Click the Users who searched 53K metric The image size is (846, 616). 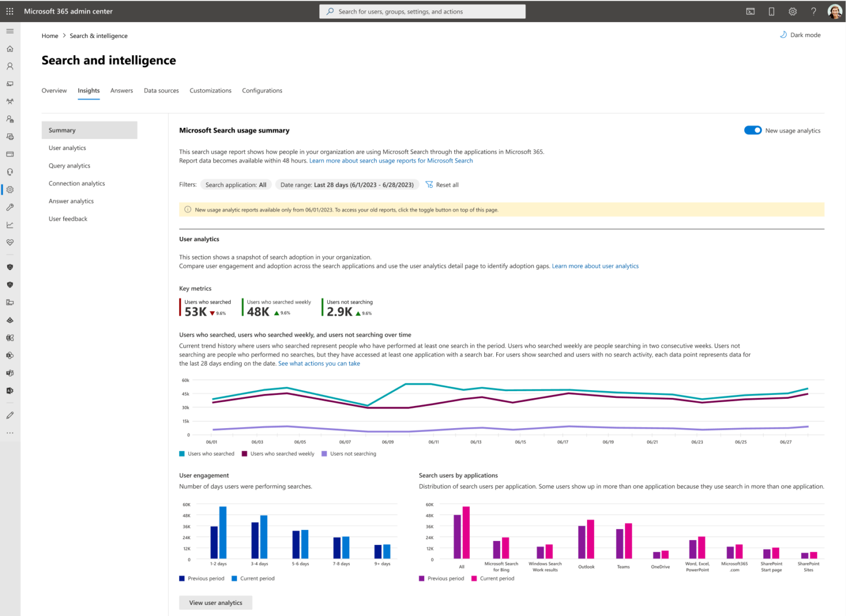[x=205, y=307]
